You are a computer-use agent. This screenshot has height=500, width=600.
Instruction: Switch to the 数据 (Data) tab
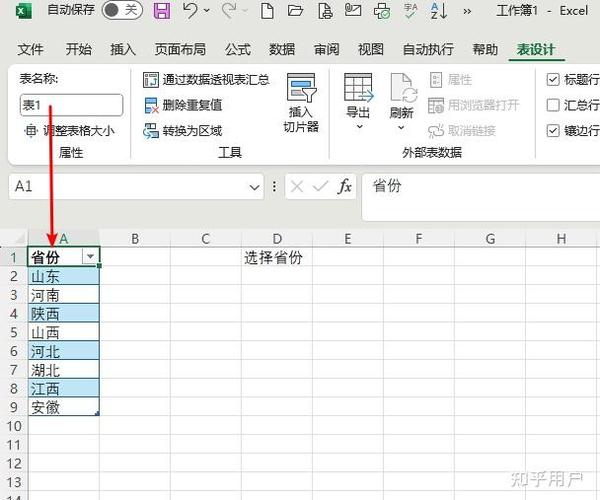tap(282, 49)
